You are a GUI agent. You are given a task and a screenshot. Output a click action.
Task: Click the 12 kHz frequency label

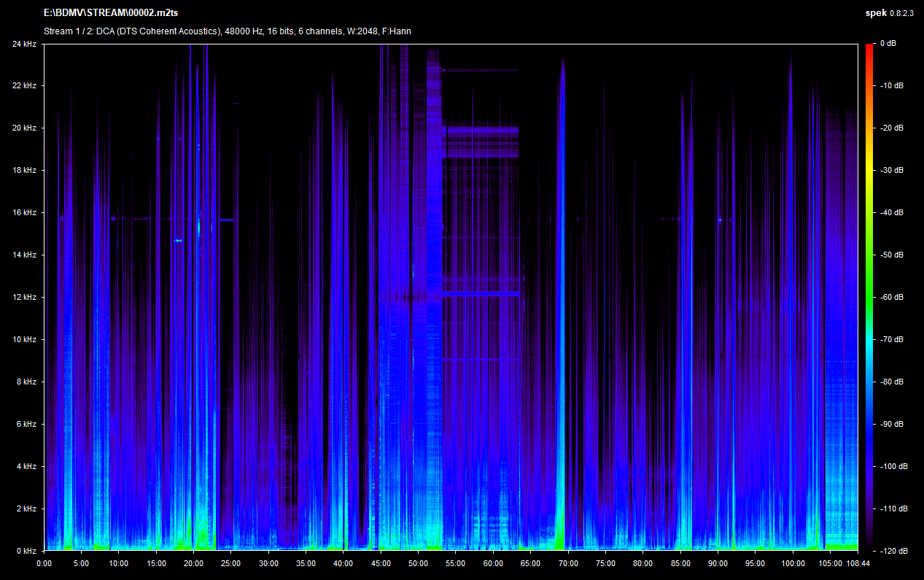point(23,298)
